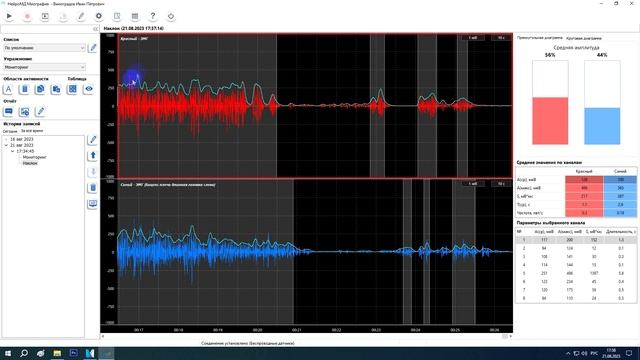Image resolution: width=640 pixels, height=360 pixels.
Task: Open 'Прямоугольная диаграмма' tab
Action: tap(540, 38)
